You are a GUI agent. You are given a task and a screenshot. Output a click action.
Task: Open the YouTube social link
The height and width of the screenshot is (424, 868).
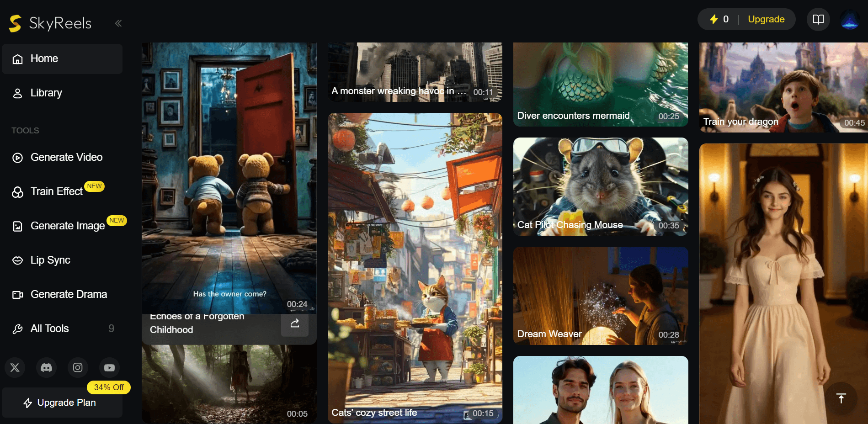(109, 367)
